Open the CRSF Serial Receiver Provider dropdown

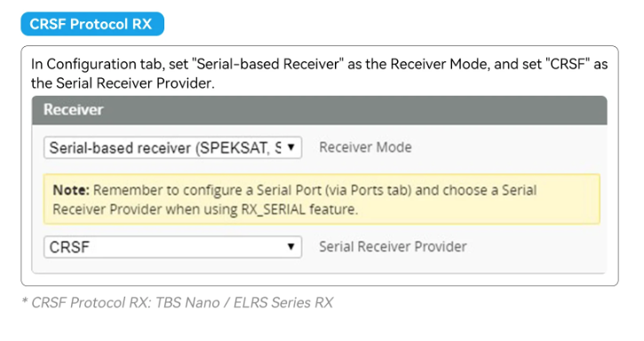pos(173,247)
